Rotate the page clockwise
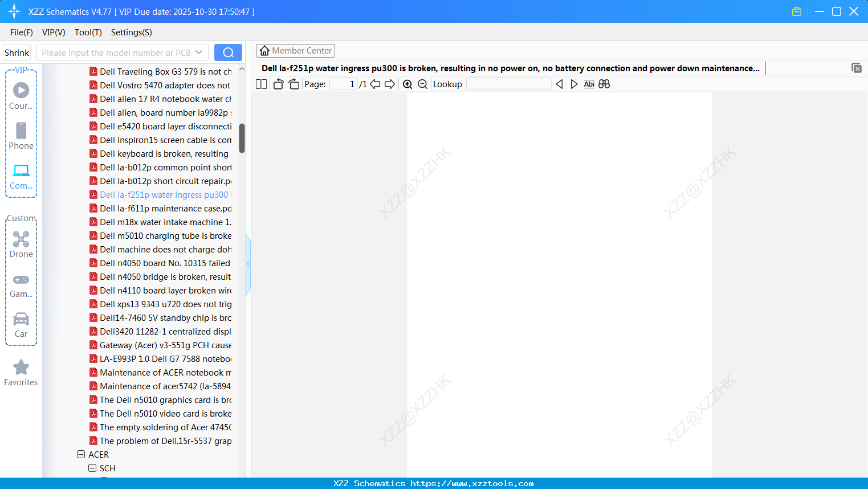Viewport: 868px width, 489px height. (x=294, y=84)
